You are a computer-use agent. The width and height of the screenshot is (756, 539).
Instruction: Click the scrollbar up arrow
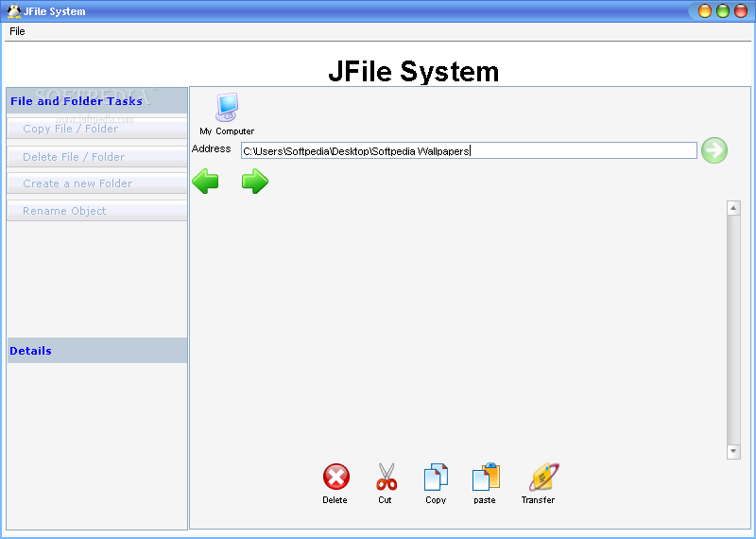733,208
